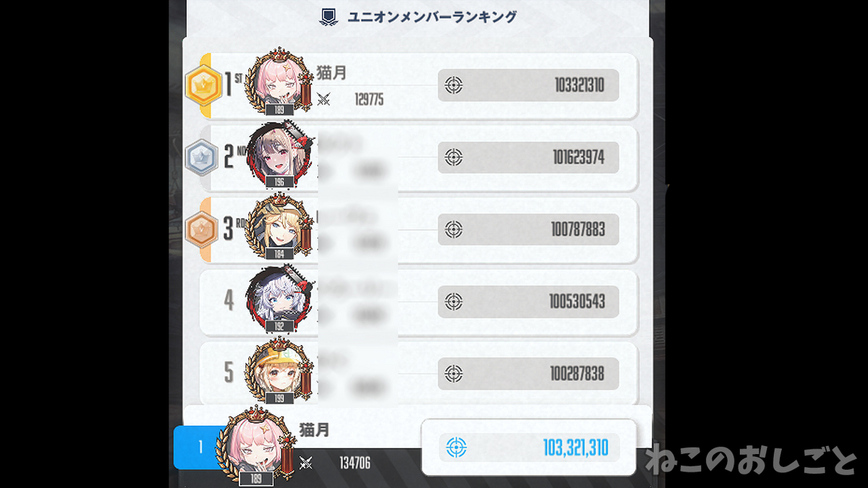
Task: Click the target icon next to score 100287838
Action: pyautogui.click(x=454, y=374)
